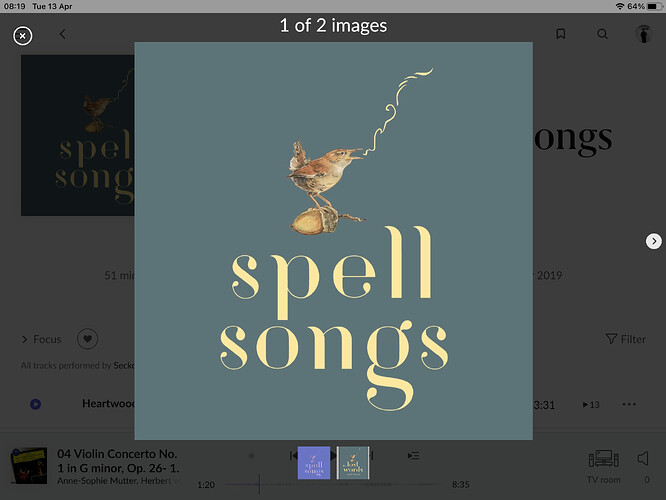
Task: Select the purple Spell Songs thumbnail
Action: point(314,463)
